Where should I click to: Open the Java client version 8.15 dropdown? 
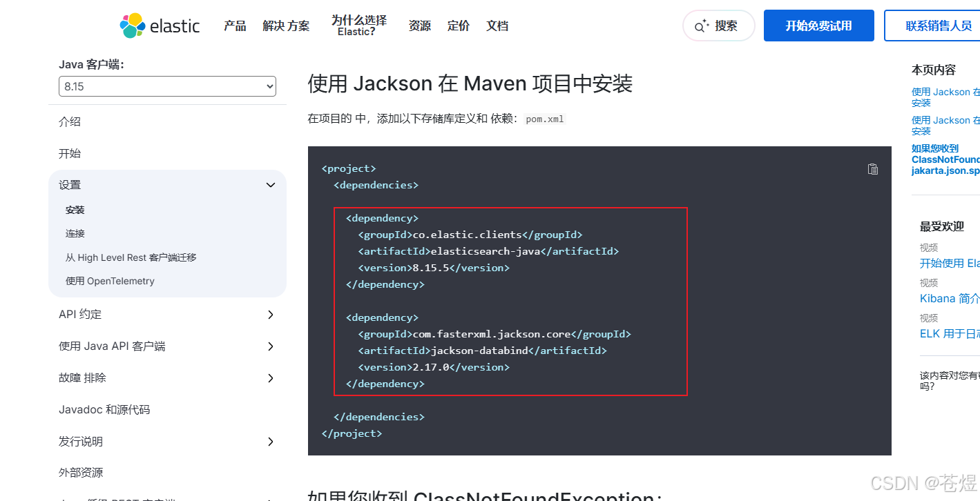(x=167, y=86)
